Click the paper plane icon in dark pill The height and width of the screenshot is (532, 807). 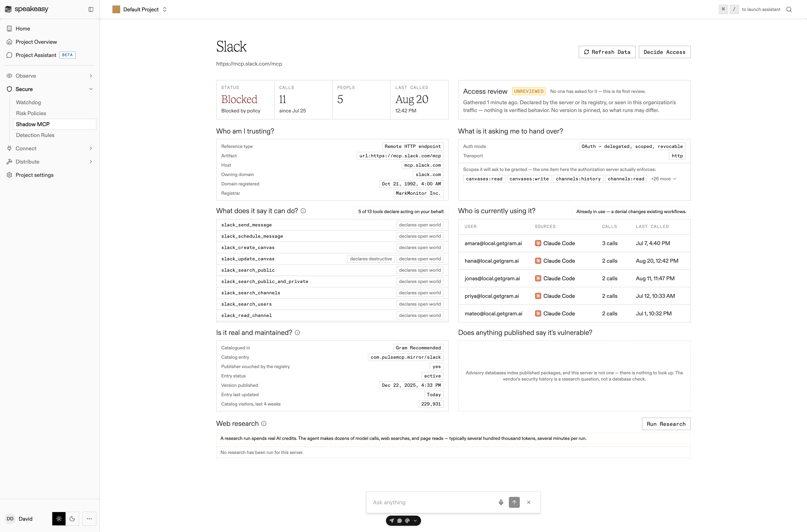coord(391,520)
